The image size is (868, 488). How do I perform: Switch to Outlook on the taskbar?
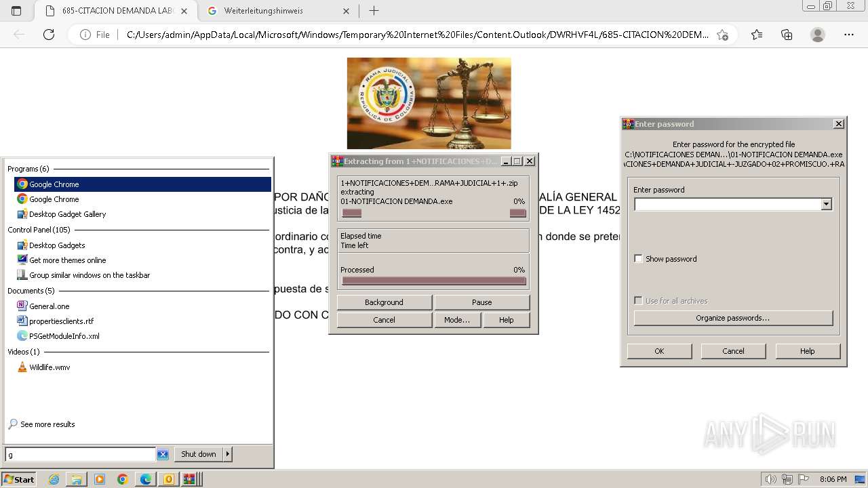pos(168,479)
